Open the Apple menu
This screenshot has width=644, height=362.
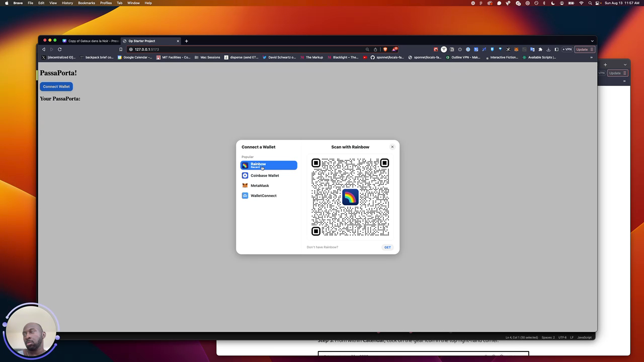7,3
